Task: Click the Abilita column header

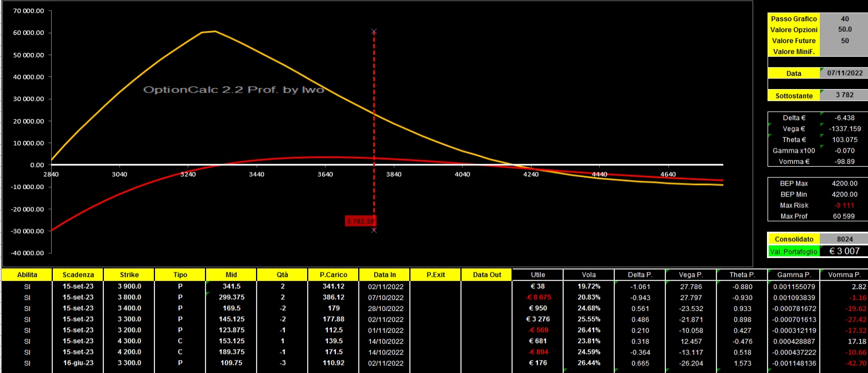Action: tap(27, 275)
